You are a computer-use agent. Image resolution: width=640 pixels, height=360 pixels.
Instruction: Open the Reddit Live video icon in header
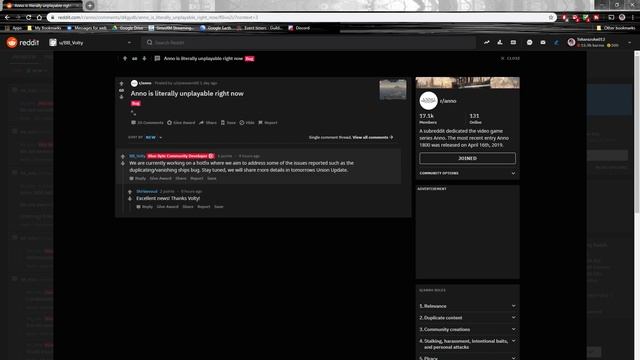click(513, 42)
